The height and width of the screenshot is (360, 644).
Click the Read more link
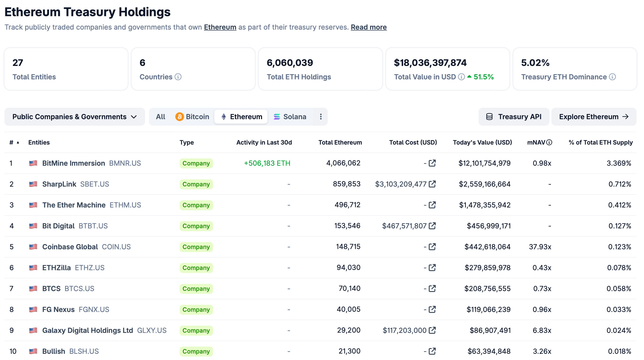tap(369, 27)
